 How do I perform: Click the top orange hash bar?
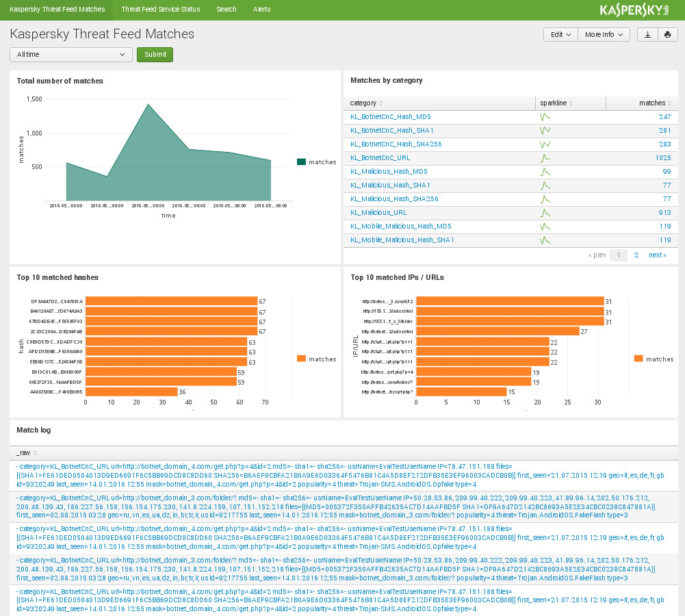(171, 301)
